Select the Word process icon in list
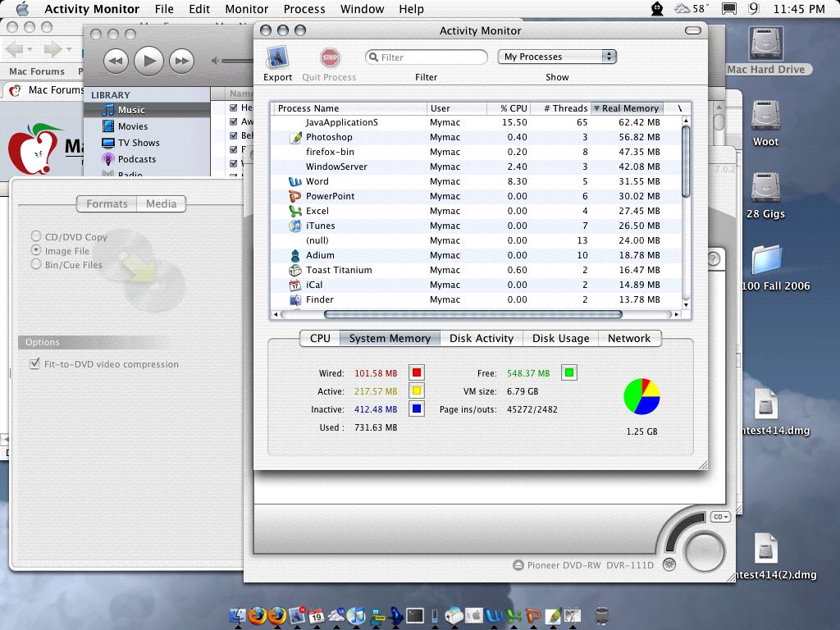The image size is (840, 630). (295, 181)
